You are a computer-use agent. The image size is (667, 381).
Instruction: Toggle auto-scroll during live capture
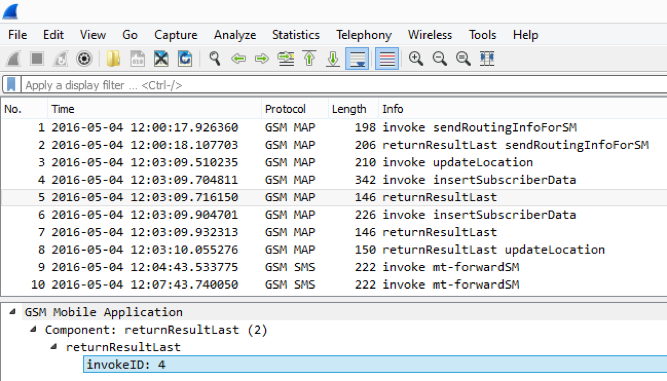pos(356,59)
